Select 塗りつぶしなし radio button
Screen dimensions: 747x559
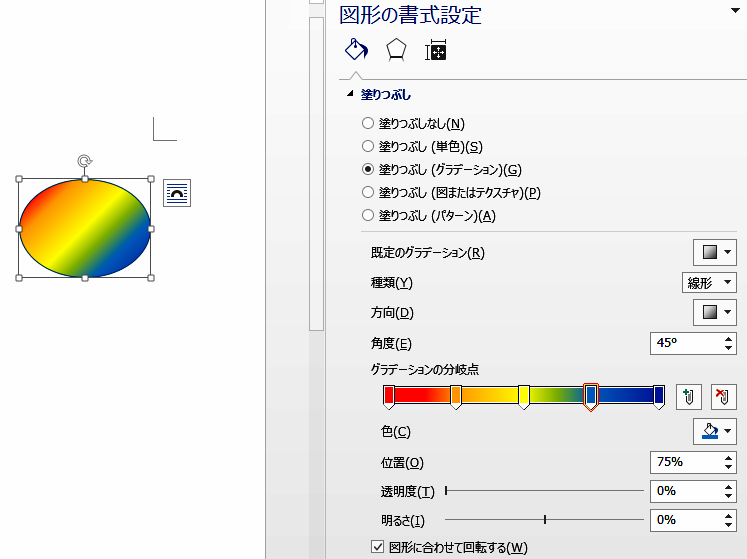point(367,124)
